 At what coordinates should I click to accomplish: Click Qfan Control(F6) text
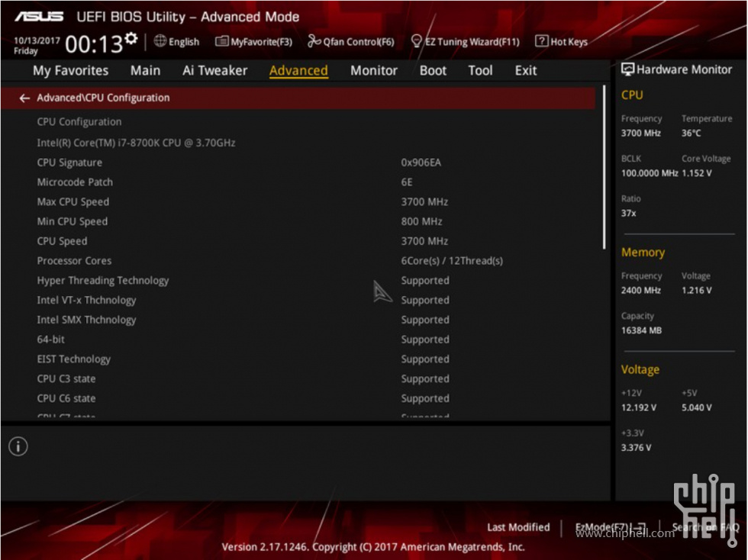(359, 42)
